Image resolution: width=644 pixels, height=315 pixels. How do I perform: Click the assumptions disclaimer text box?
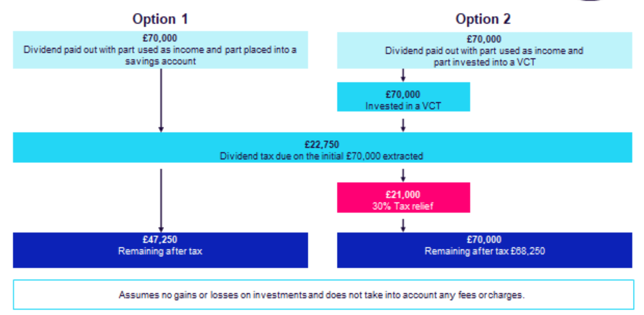323,295
